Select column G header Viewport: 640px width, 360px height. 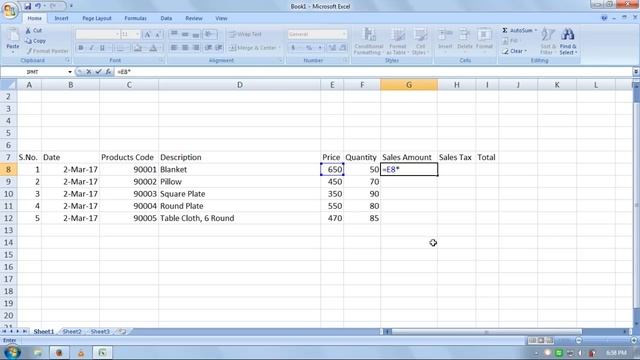pyautogui.click(x=409, y=85)
